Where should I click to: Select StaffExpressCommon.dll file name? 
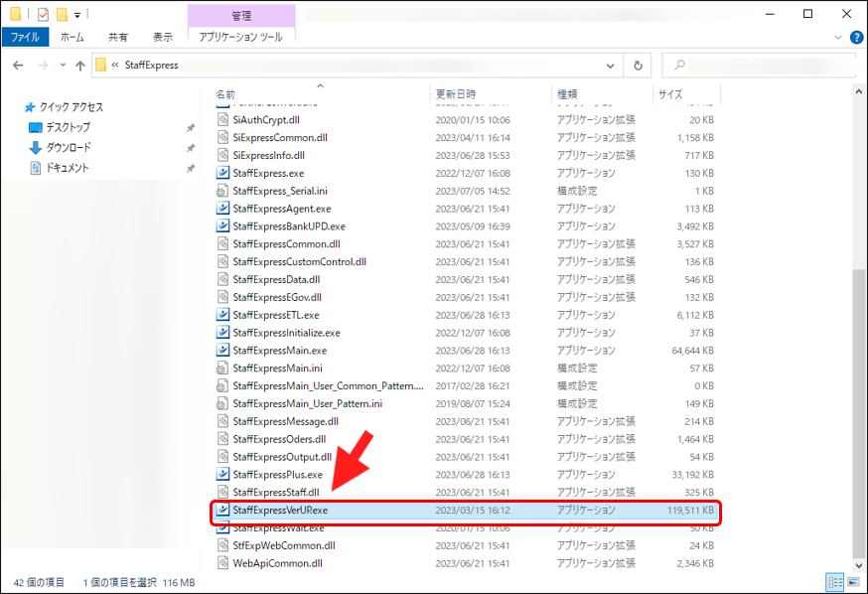tap(286, 243)
